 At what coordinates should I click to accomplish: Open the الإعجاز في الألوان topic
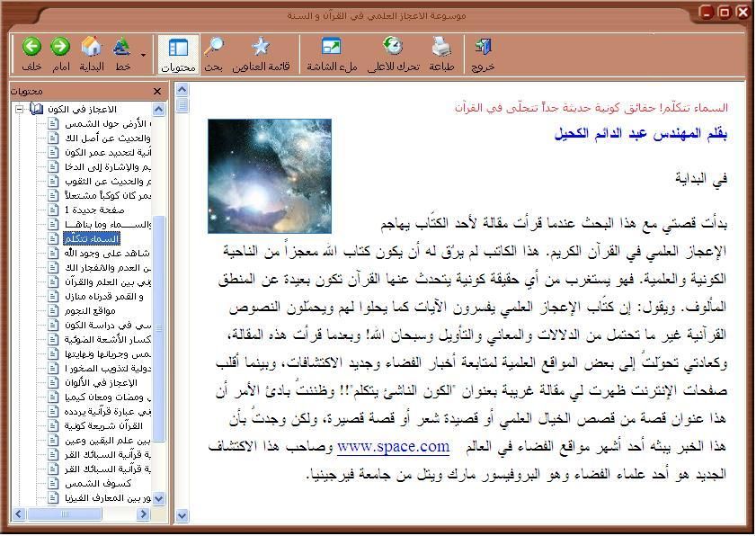pos(101,382)
